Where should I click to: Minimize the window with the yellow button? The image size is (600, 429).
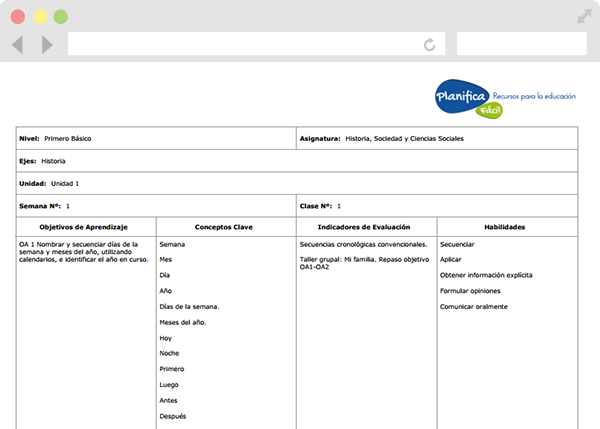coord(40,17)
